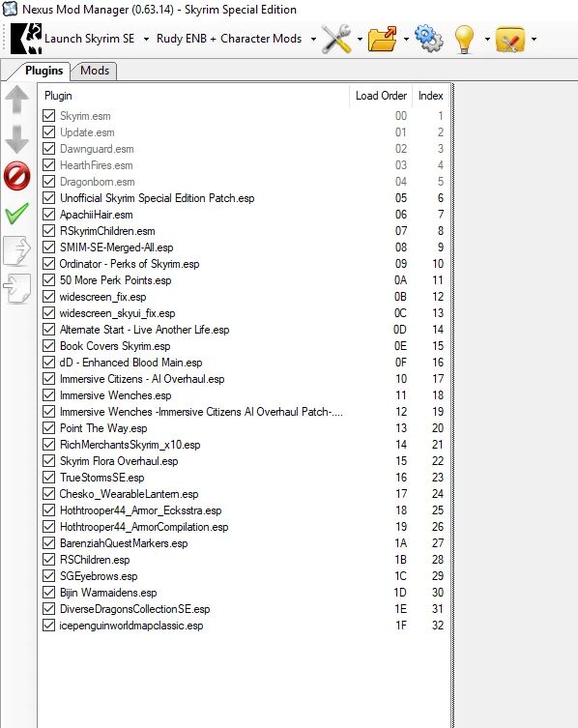Disable SMIM-SE-Merged-All.esp checkbox
Viewport: 578px width, 728px height.
tap(48, 248)
